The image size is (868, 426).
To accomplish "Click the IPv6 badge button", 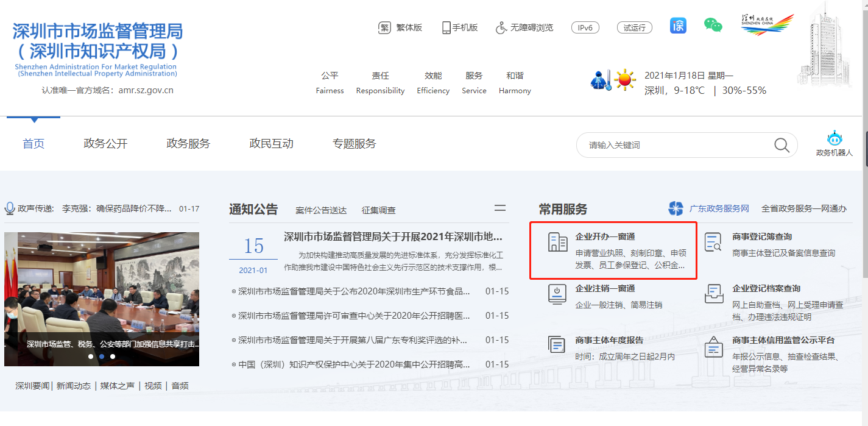I will [x=585, y=27].
